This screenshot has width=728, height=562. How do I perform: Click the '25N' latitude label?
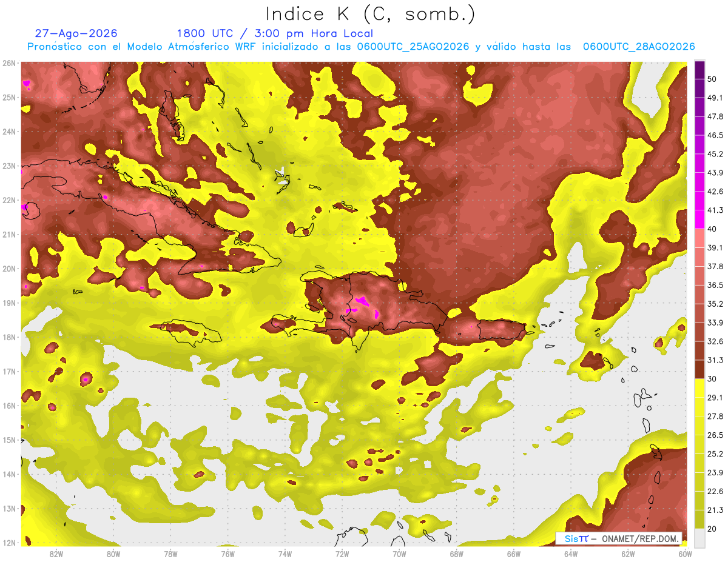click(9, 97)
